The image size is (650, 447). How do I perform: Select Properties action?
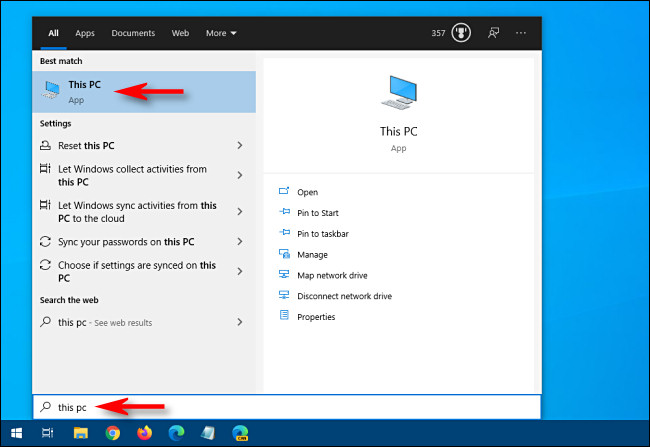coord(316,316)
